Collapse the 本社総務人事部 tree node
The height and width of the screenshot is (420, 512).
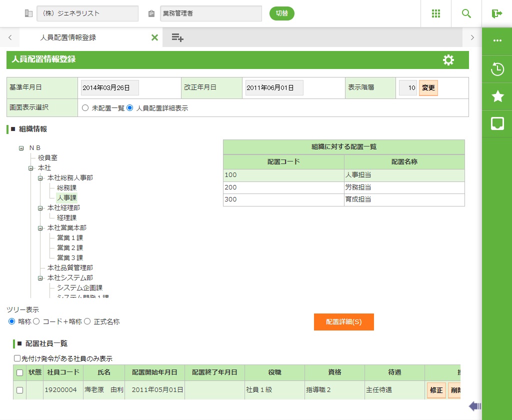[40, 178]
